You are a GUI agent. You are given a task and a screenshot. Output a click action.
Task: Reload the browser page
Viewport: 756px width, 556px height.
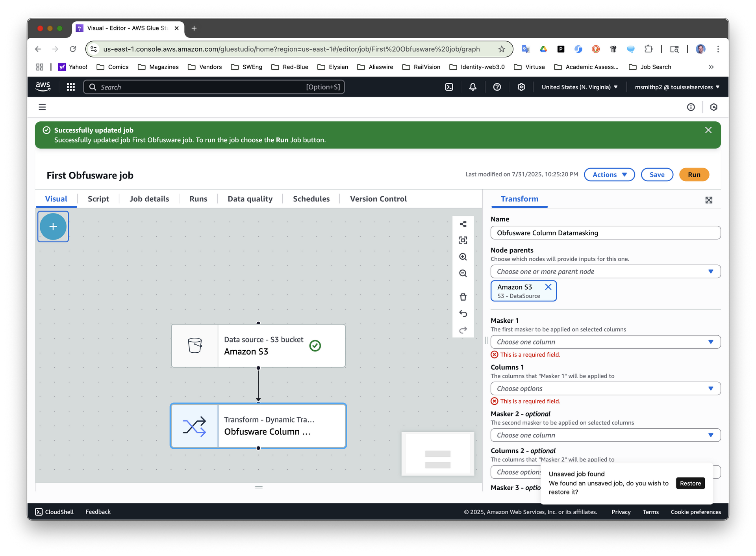(x=73, y=49)
